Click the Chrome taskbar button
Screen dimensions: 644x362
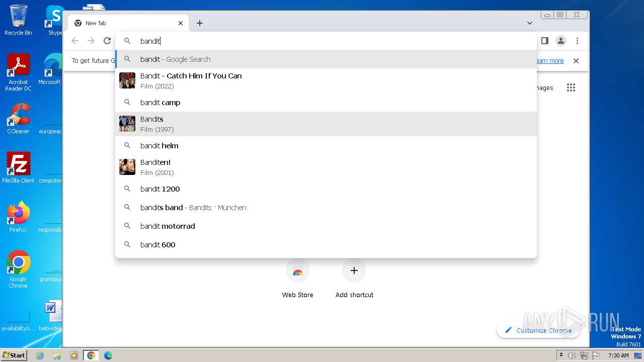[x=91, y=355]
